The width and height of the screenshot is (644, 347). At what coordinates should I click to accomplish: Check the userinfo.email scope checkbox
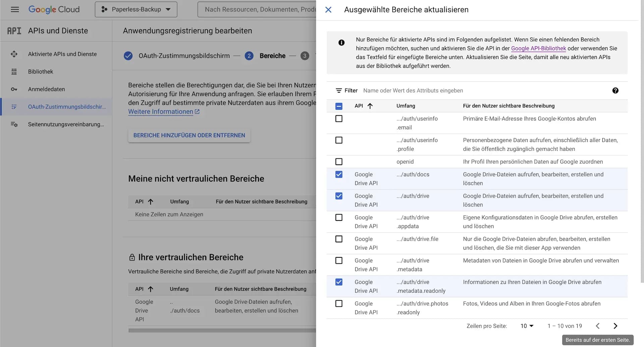click(x=339, y=119)
